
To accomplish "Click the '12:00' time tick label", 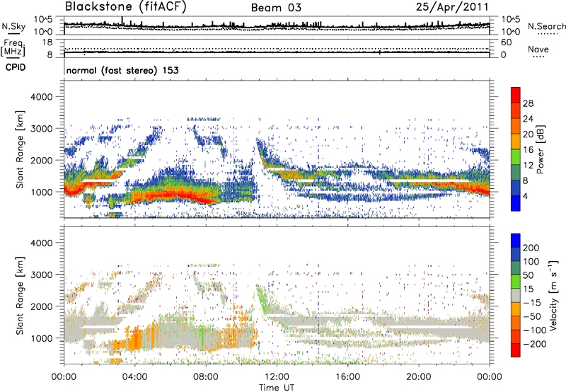I will click(277, 377).
